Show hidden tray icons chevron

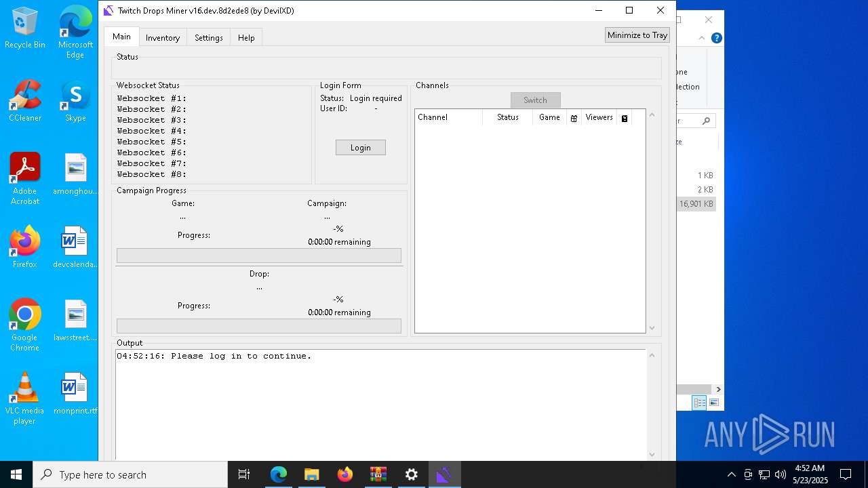(x=731, y=474)
